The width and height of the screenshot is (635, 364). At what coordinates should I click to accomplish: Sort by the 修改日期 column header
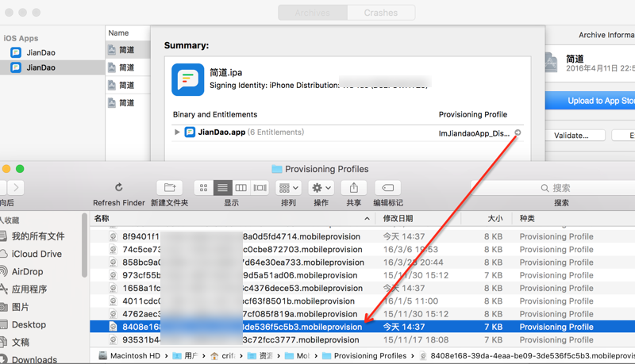[418, 218]
